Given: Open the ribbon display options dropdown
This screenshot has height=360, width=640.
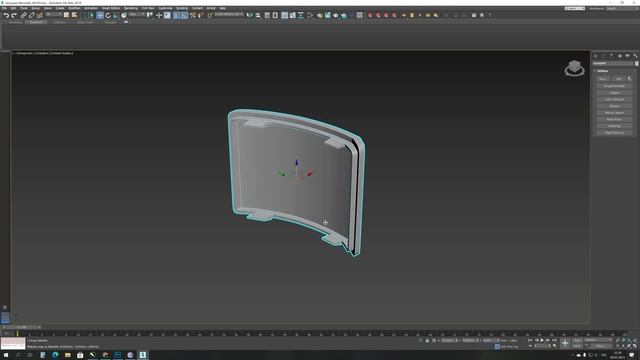Looking at the screenshot, I should click(126, 22).
